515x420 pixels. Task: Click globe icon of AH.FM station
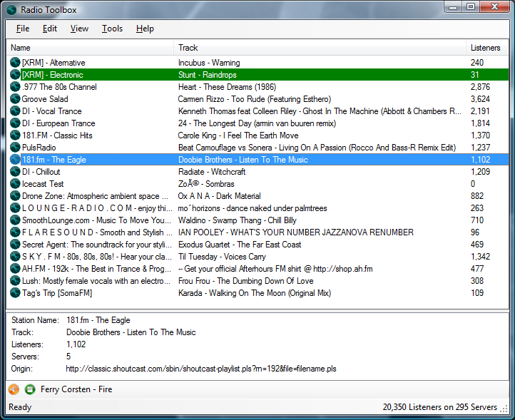coord(15,269)
